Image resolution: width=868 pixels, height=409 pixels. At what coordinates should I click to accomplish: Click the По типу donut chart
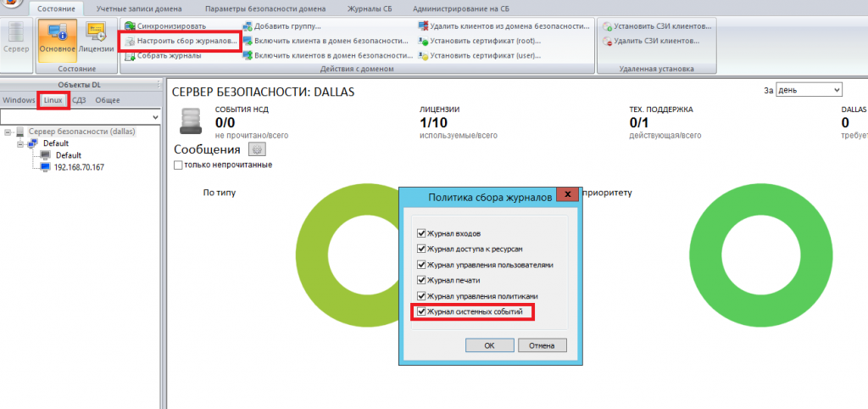314,255
